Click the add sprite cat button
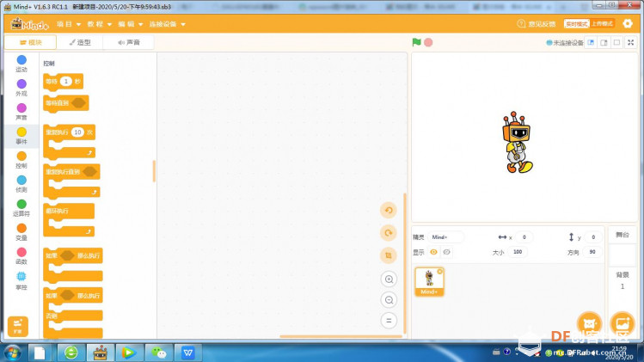The width and height of the screenshot is (644, 362). click(589, 324)
